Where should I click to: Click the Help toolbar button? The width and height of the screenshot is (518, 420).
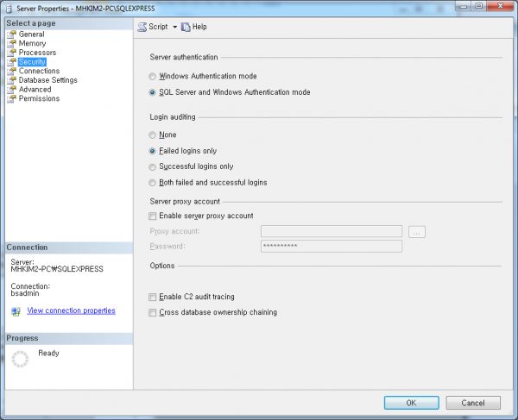coord(194,27)
